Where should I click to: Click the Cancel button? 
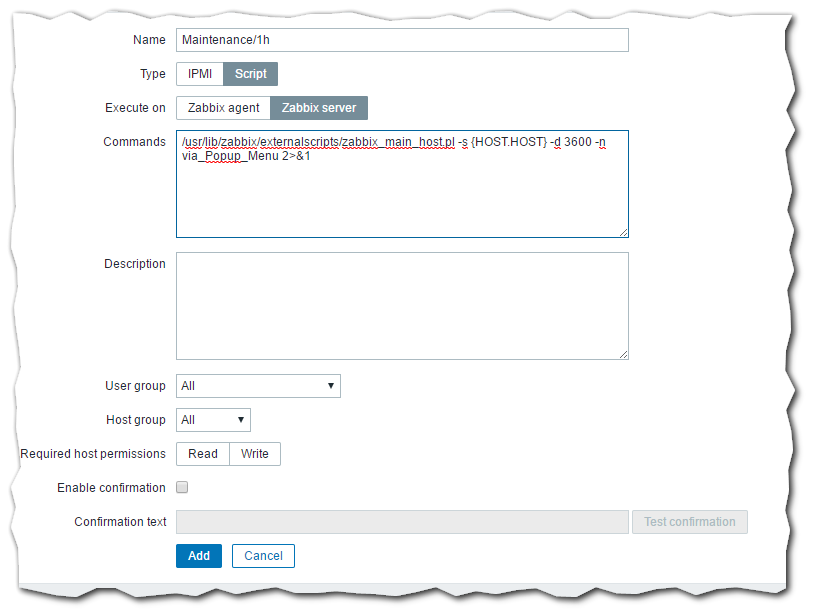[263, 556]
